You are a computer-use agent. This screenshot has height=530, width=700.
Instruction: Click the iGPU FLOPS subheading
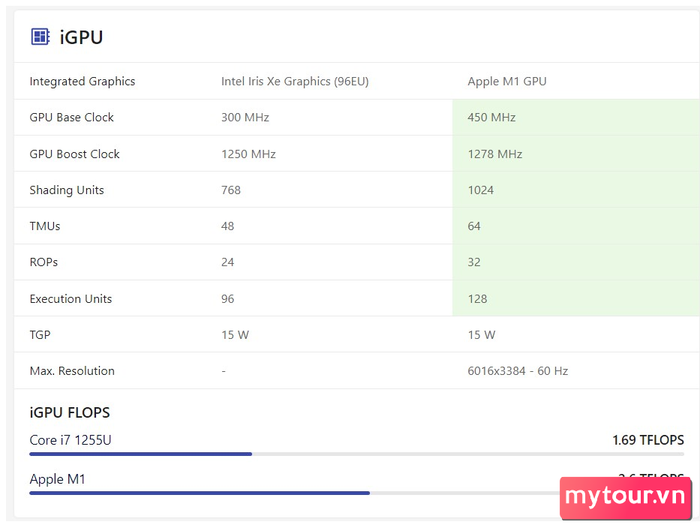click(69, 413)
